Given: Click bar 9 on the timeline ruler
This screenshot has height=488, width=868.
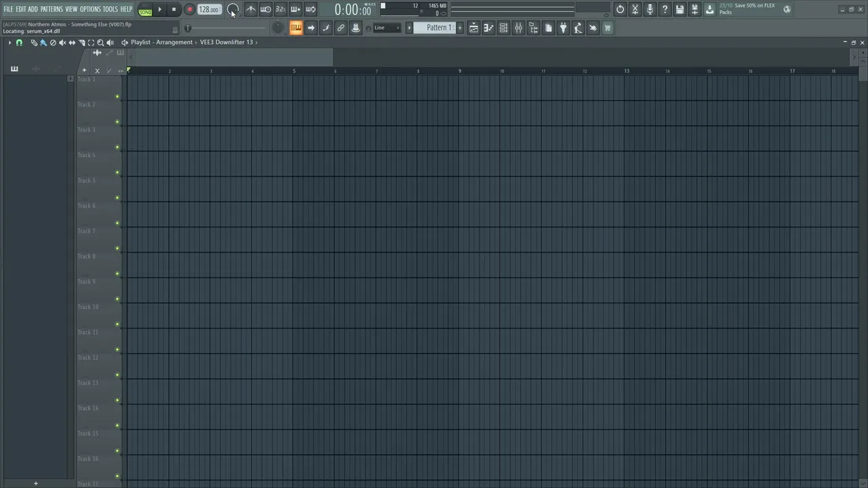Looking at the screenshot, I should click(x=460, y=70).
